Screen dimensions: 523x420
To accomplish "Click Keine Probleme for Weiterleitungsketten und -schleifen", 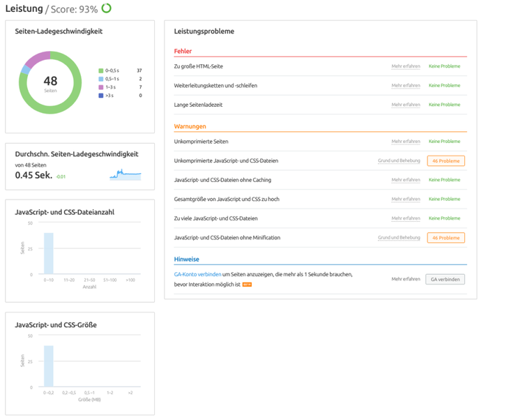I will click(x=444, y=85).
